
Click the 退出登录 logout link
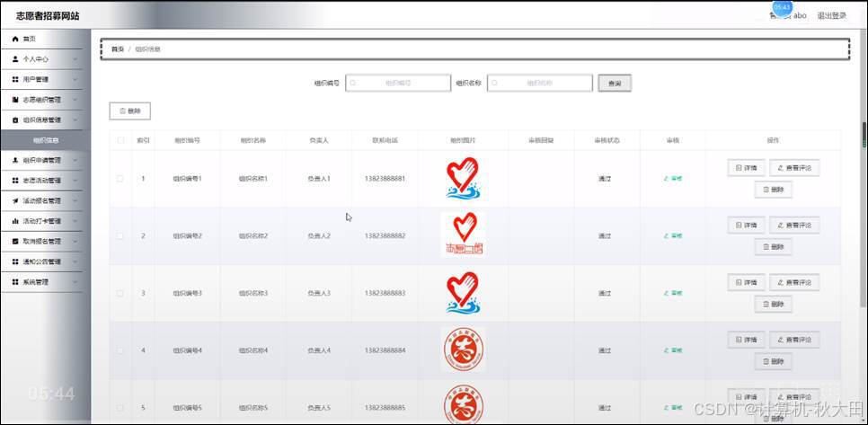point(831,15)
